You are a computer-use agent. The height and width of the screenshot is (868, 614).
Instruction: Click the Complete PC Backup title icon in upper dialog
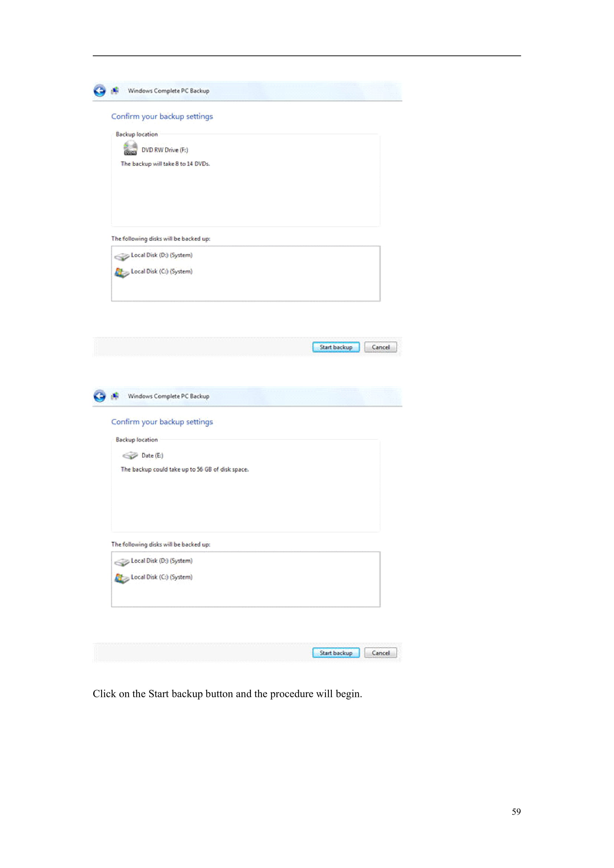pos(115,91)
